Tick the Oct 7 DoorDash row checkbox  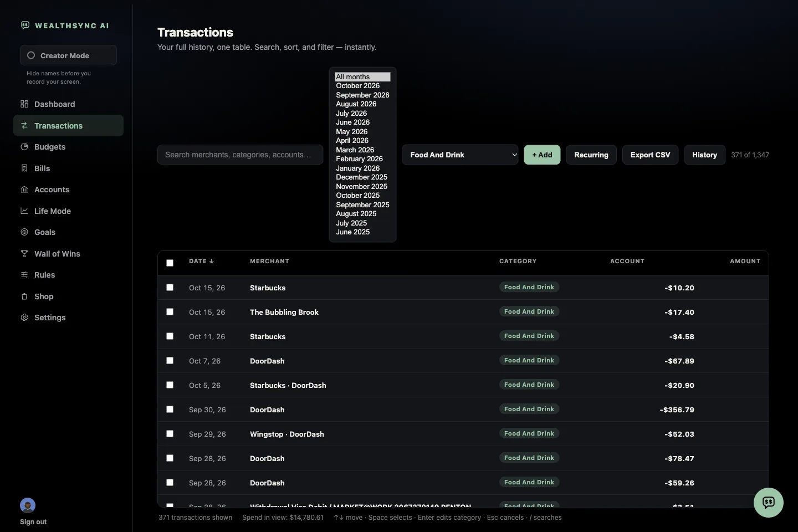170,361
